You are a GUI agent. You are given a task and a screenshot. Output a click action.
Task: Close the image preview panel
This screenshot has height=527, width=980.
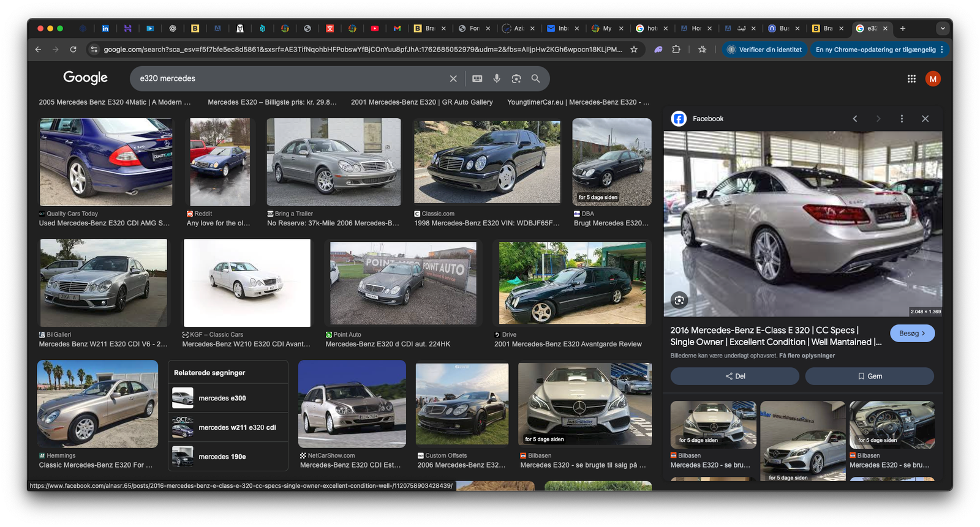pyautogui.click(x=925, y=119)
